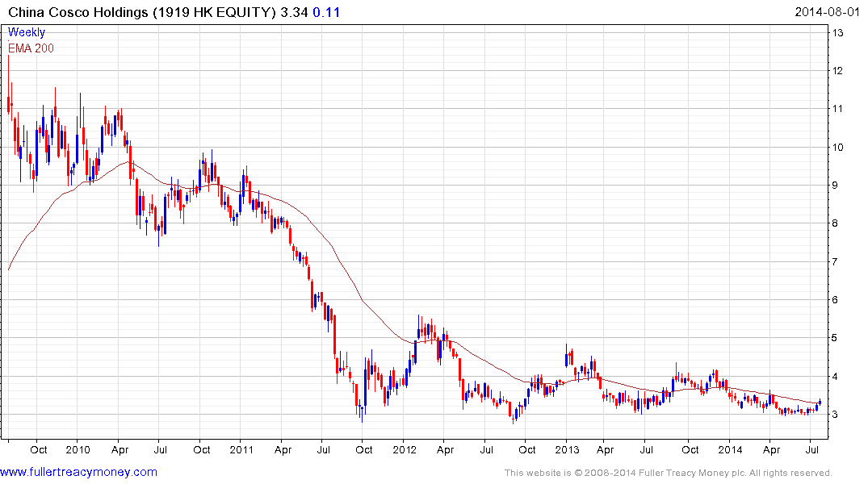
Task: Click the 8 price axis label
Action: point(835,223)
